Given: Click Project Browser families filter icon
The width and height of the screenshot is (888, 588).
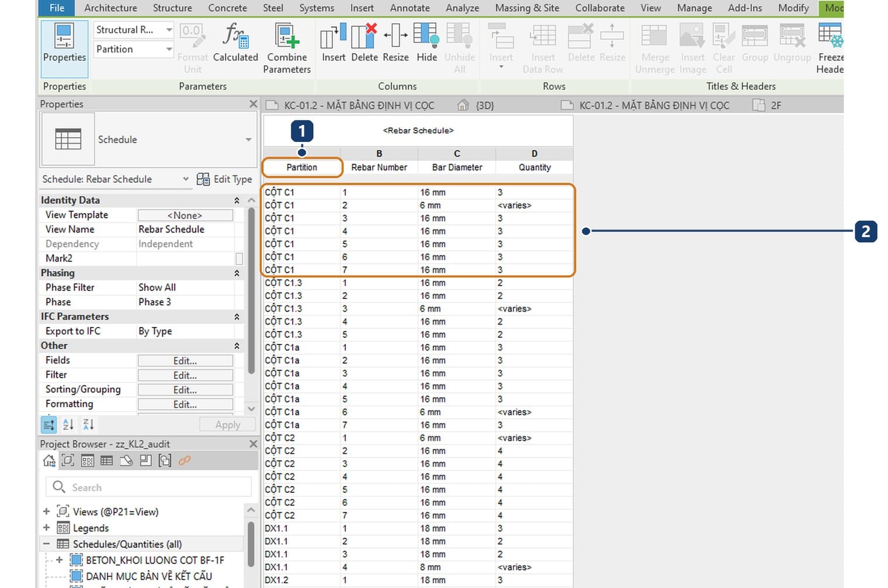Looking at the screenshot, I should tap(145, 461).
